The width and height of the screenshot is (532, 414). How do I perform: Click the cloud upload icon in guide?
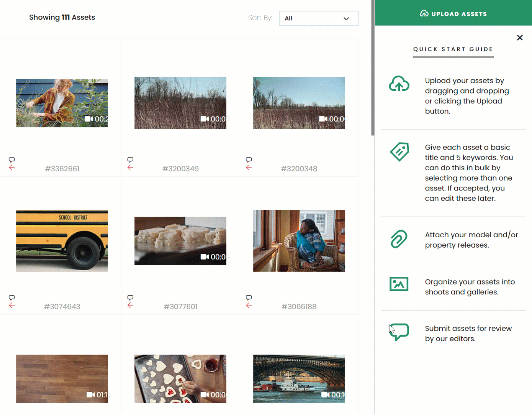pyautogui.click(x=399, y=84)
